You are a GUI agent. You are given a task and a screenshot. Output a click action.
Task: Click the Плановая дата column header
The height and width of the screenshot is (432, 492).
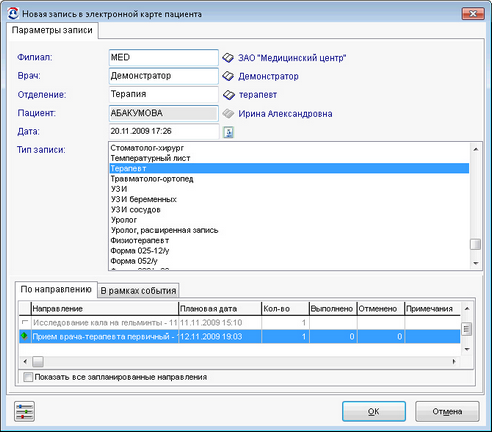pos(220,309)
